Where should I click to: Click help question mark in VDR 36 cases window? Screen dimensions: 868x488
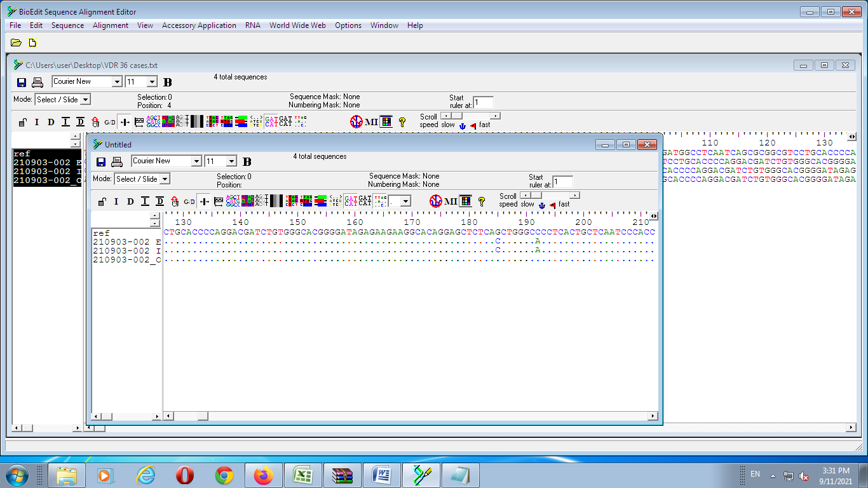(x=402, y=122)
